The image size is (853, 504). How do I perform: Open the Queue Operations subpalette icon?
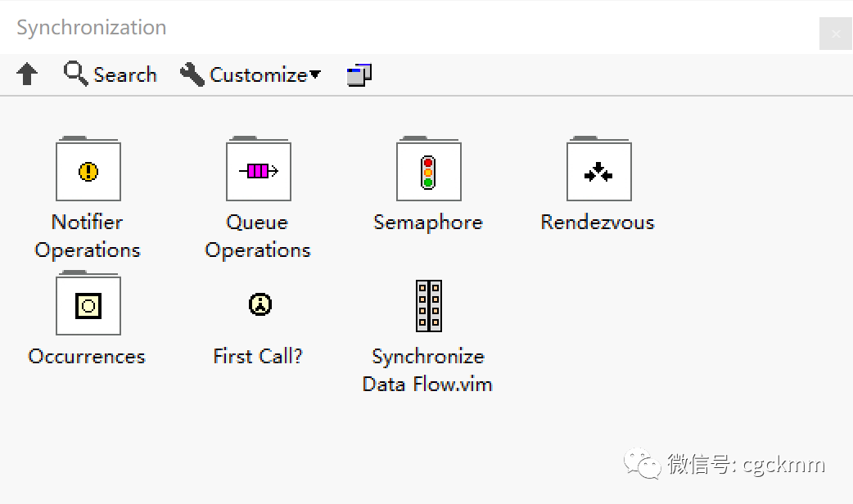coord(258,171)
